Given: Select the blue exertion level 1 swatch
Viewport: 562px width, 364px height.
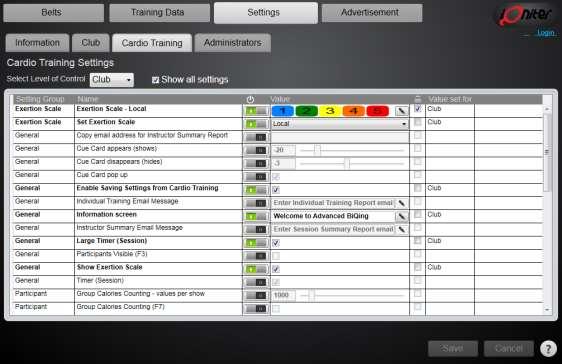Looking at the screenshot, I should pyautogui.click(x=282, y=111).
